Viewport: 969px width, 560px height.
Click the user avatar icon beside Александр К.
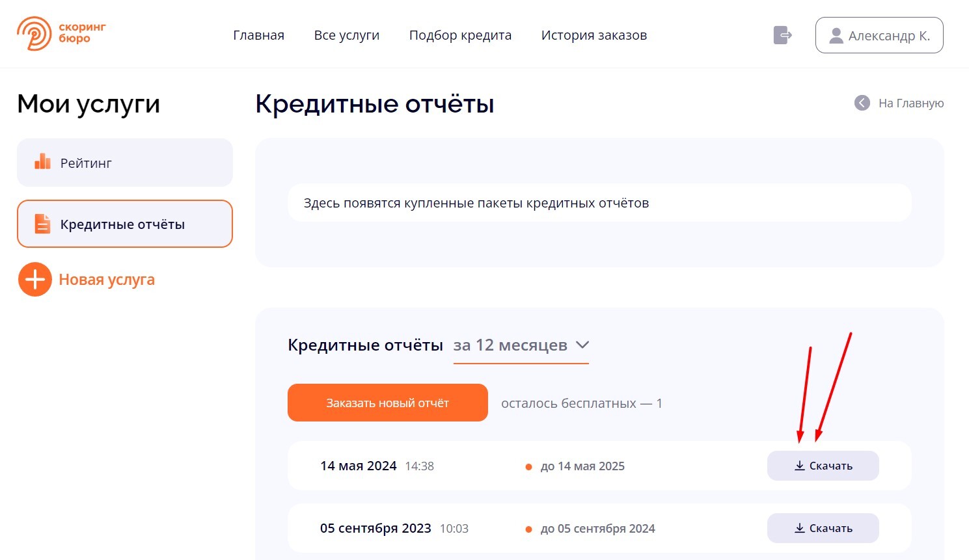836,36
